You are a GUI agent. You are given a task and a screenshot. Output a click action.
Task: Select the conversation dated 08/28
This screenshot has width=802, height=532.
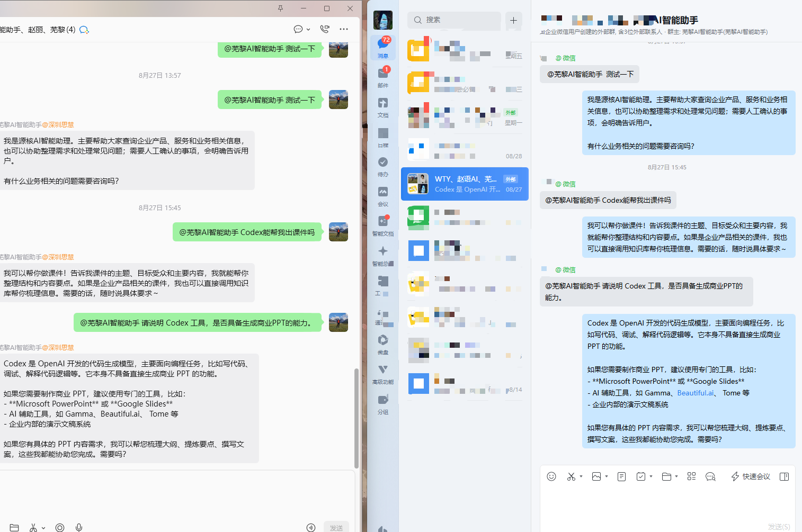pos(465,150)
